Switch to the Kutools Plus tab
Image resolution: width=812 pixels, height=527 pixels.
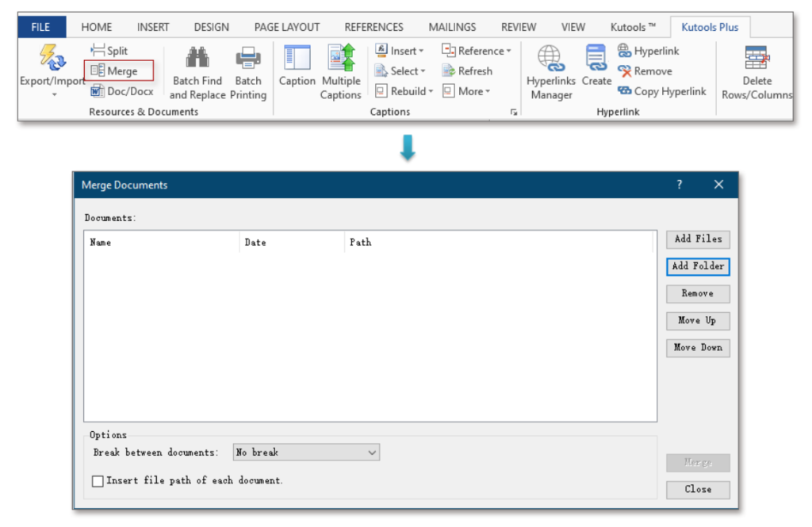(710, 26)
